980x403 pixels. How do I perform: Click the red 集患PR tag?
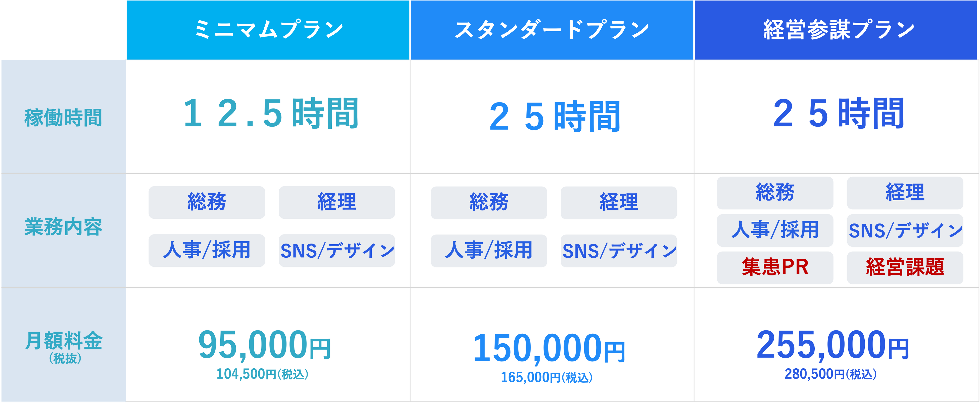click(775, 268)
